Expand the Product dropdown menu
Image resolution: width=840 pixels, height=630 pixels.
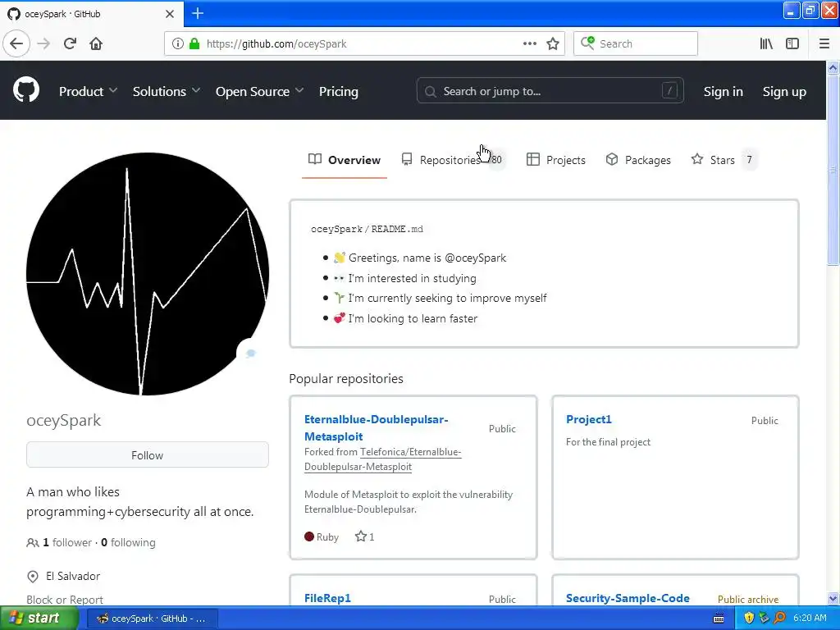point(88,92)
